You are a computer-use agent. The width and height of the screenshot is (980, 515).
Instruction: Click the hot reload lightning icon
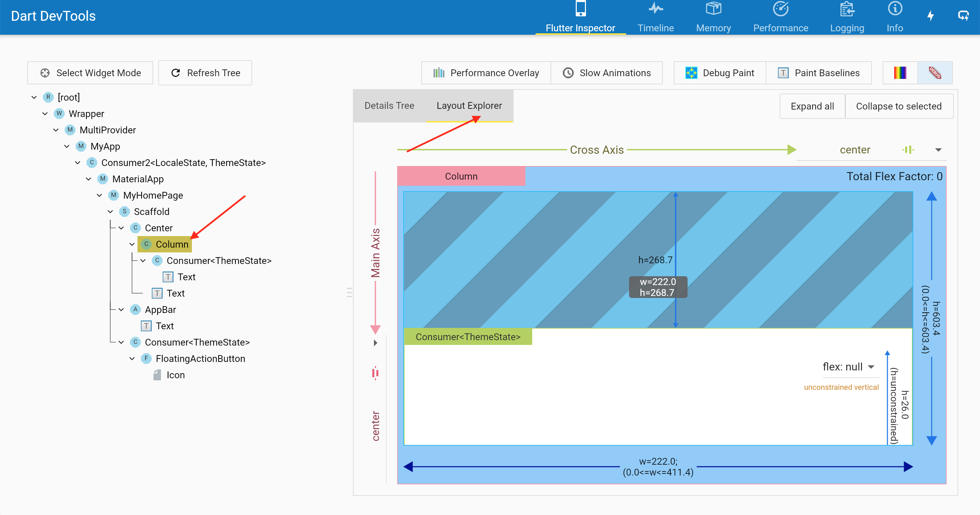(x=931, y=16)
